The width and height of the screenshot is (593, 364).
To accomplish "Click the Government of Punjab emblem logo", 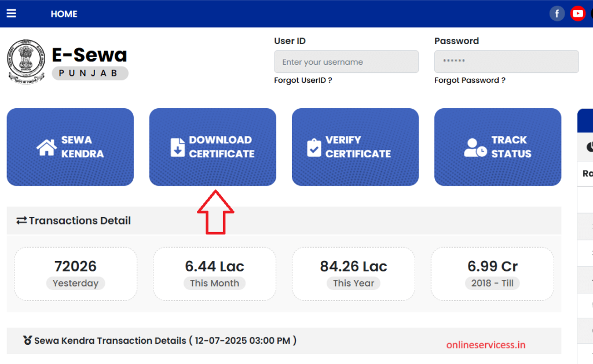I will click(25, 61).
